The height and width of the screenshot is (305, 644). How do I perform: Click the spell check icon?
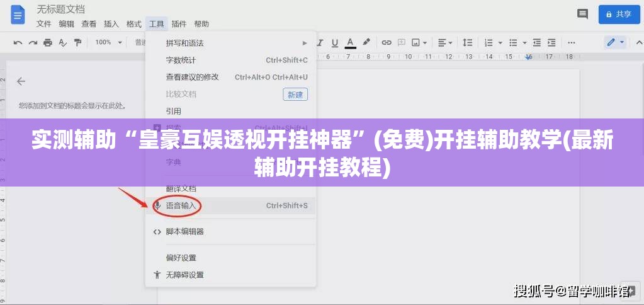click(x=62, y=42)
